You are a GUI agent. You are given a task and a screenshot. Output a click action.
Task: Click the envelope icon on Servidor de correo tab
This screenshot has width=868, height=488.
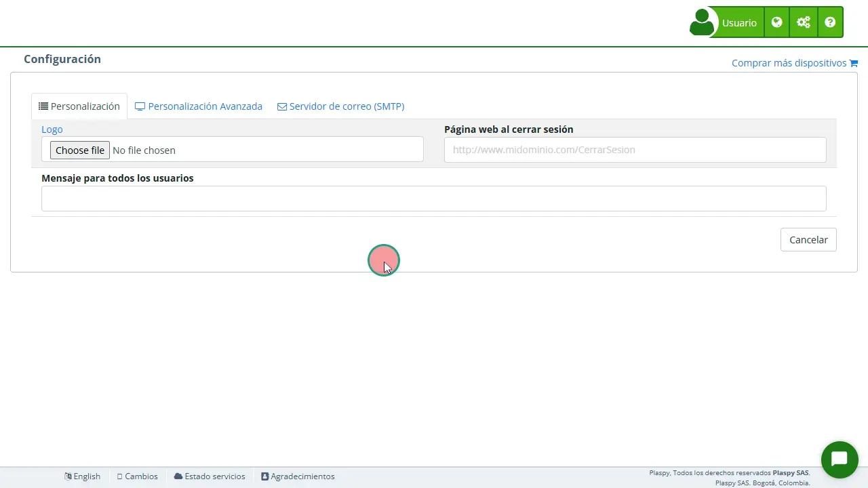click(x=282, y=106)
